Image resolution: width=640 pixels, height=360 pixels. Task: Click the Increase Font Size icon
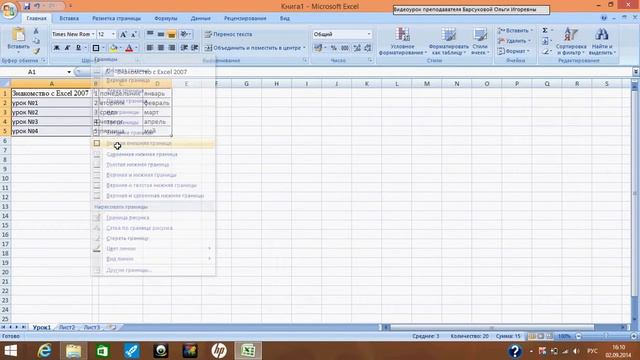123,34
